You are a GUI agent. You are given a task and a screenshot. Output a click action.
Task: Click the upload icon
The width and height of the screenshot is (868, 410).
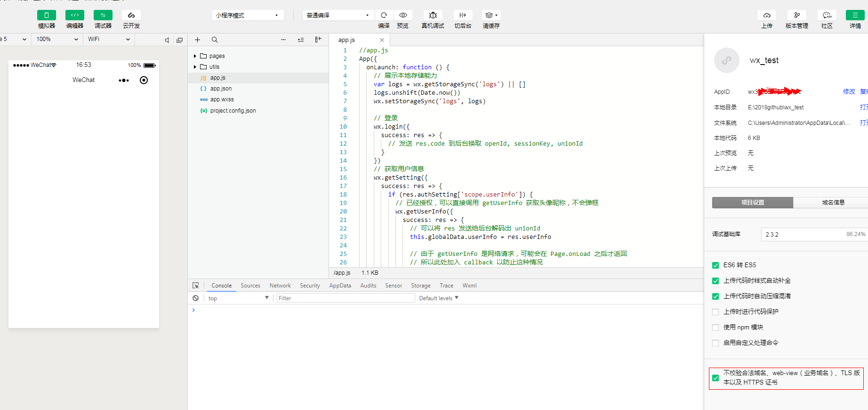[767, 15]
